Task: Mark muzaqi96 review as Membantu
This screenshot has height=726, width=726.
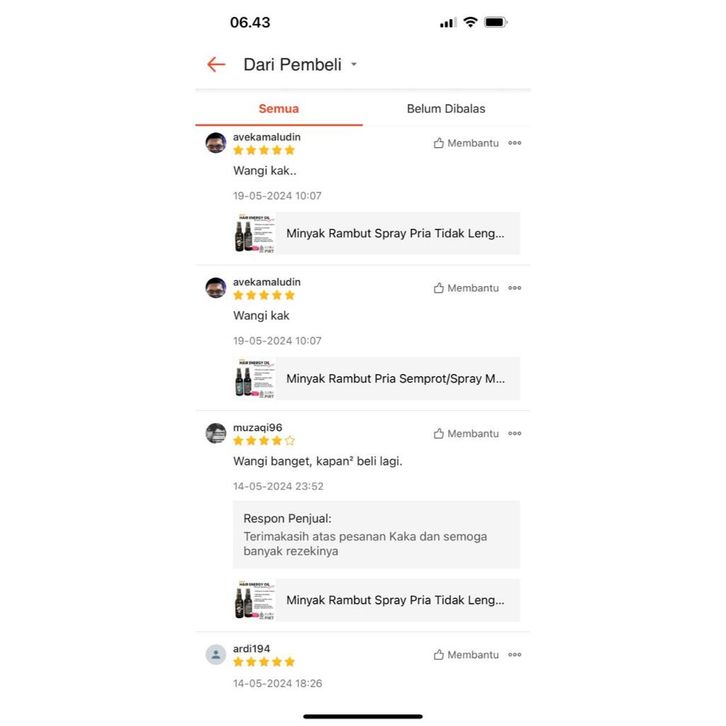Action: pos(466,434)
